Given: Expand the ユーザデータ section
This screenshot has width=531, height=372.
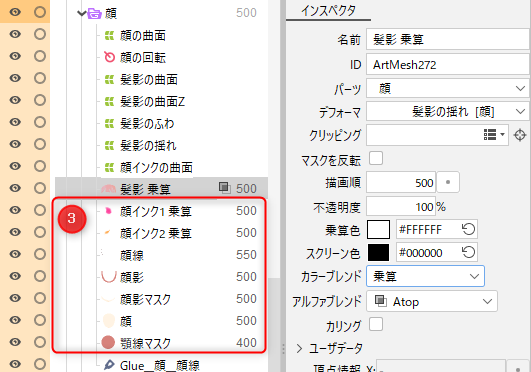Looking at the screenshot, I should click(299, 348).
